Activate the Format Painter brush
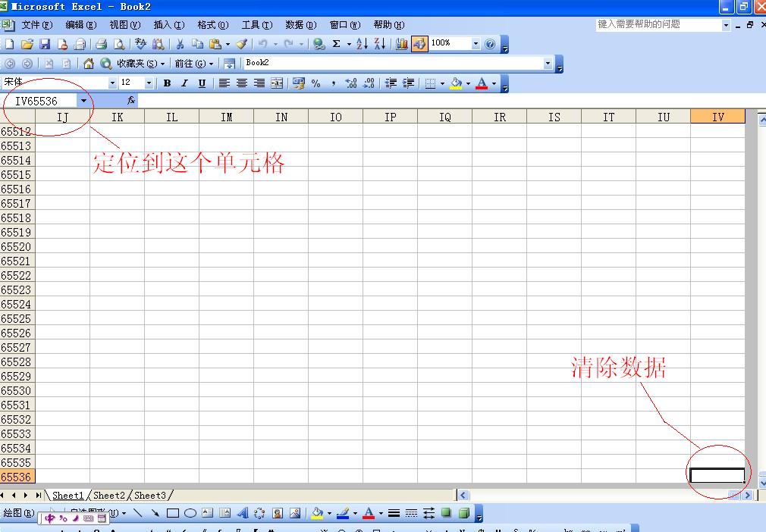766x532 pixels. click(241, 44)
